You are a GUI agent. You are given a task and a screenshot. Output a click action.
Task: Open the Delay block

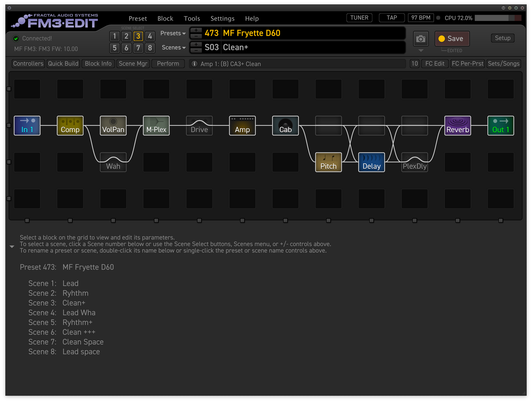[371, 162]
